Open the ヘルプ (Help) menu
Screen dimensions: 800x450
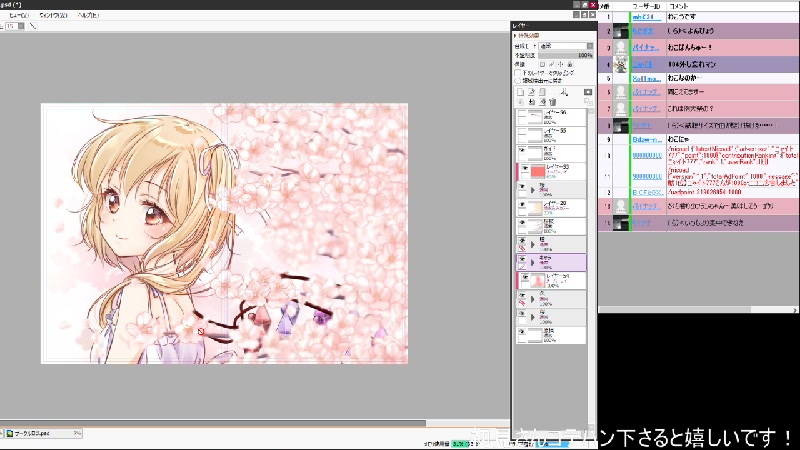(x=87, y=16)
